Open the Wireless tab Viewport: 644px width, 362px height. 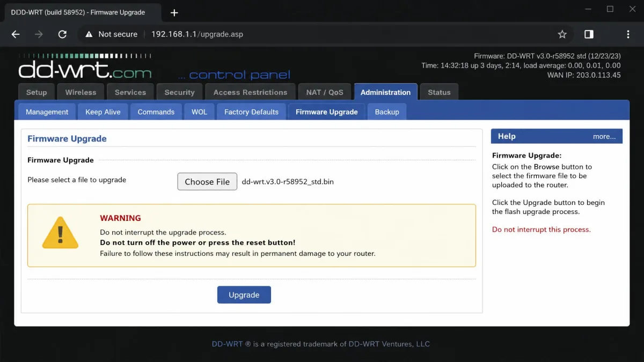(80, 92)
